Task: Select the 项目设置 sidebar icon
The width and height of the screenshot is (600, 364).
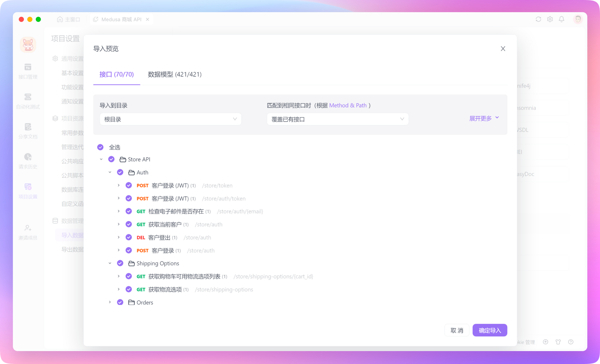Action: [x=28, y=191]
